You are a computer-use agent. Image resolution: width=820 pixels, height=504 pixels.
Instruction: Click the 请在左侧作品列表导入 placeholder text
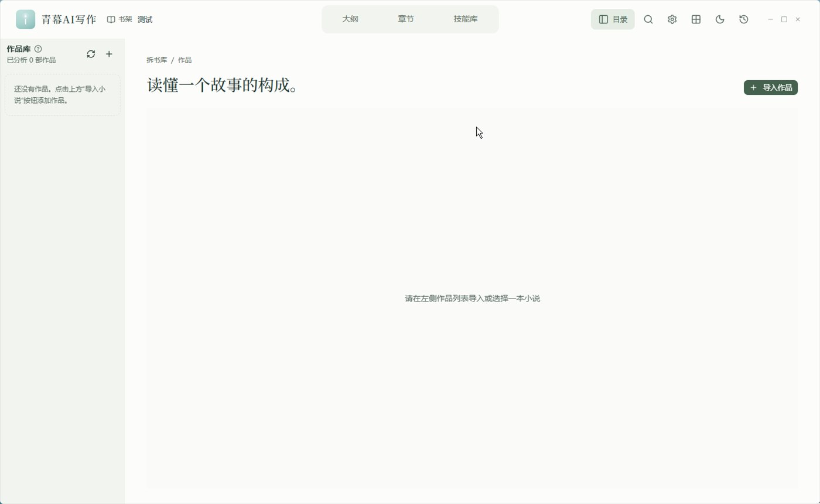click(x=472, y=299)
